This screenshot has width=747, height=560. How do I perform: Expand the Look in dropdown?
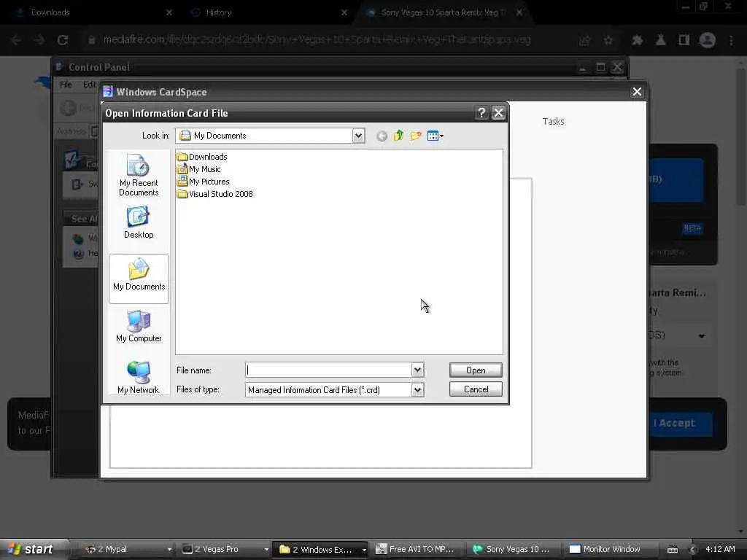pyautogui.click(x=358, y=136)
